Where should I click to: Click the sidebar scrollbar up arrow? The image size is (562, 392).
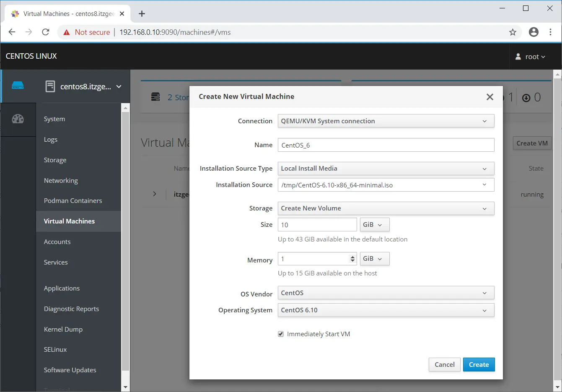pyautogui.click(x=125, y=108)
